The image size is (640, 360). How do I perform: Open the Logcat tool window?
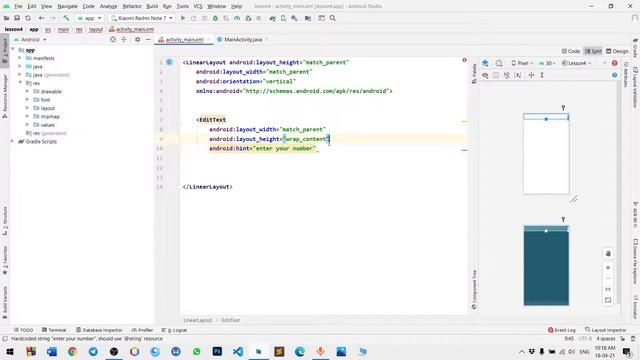tap(174, 330)
